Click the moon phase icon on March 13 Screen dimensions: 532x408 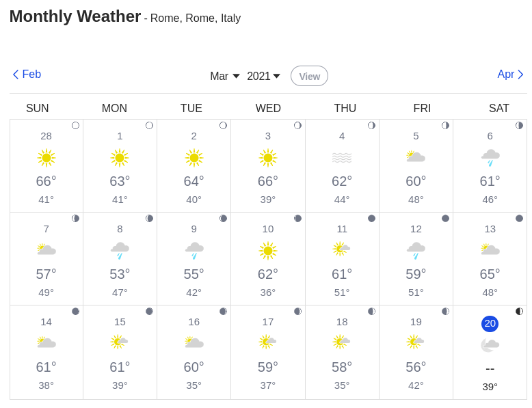tap(519, 219)
